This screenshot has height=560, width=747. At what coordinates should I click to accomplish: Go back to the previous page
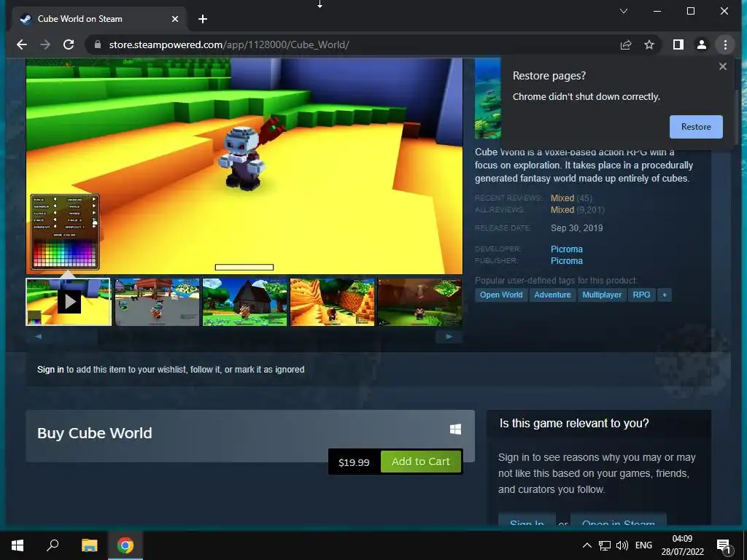(21, 44)
